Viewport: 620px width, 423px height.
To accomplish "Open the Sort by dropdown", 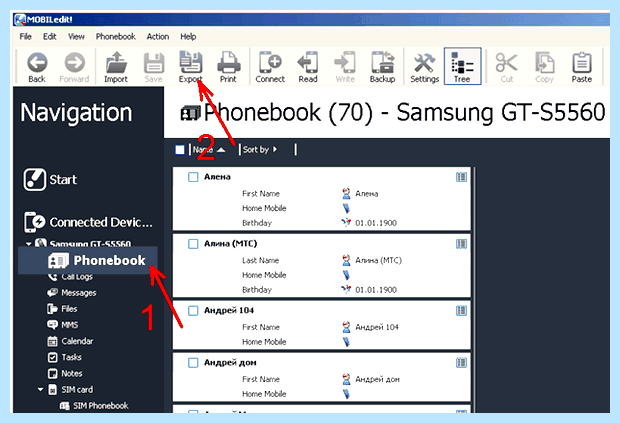I will tap(260, 149).
